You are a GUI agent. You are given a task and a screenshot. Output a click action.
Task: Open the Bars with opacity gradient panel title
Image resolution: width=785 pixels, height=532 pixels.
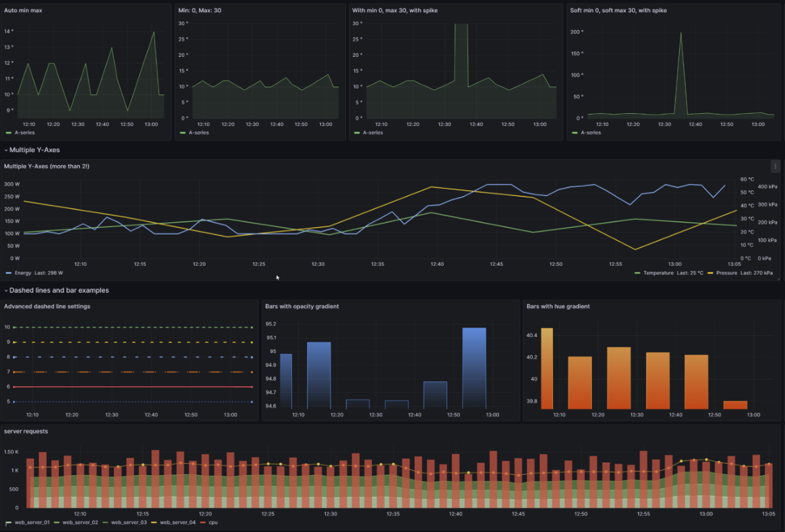pos(302,306)
